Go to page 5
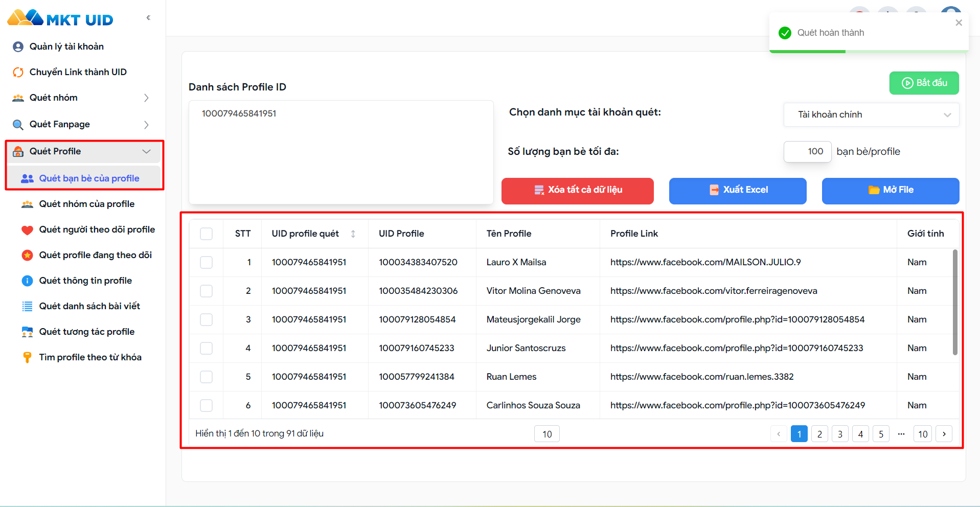 881,434
